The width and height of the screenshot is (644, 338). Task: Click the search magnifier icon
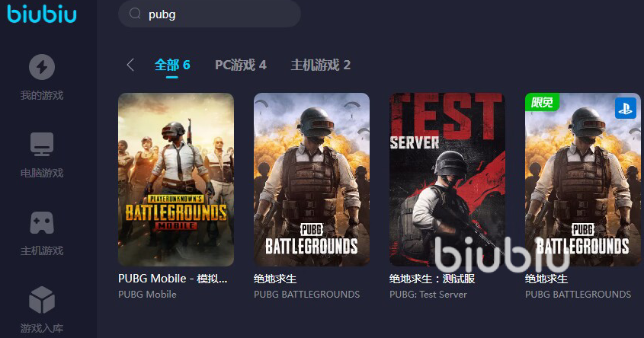135,14
